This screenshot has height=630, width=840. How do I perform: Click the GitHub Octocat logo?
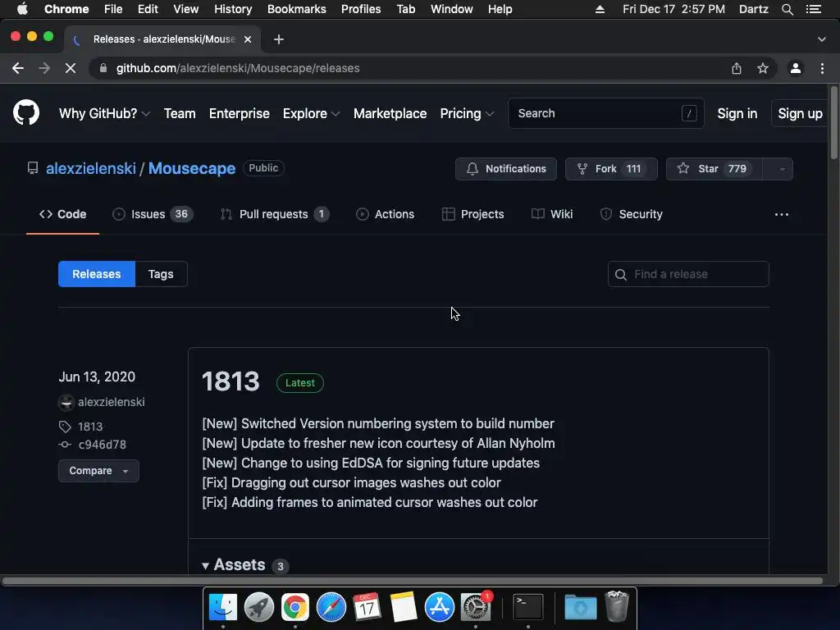coord(26,112)
